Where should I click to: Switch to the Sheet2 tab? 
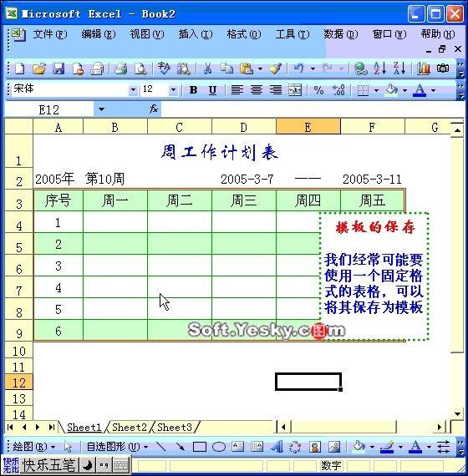pyautogui.click(x=130, y=428)
